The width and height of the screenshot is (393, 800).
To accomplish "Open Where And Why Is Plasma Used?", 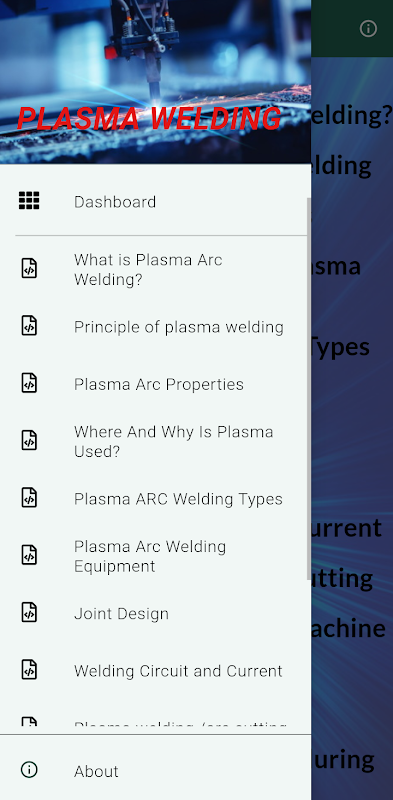I will click(155, 441).
